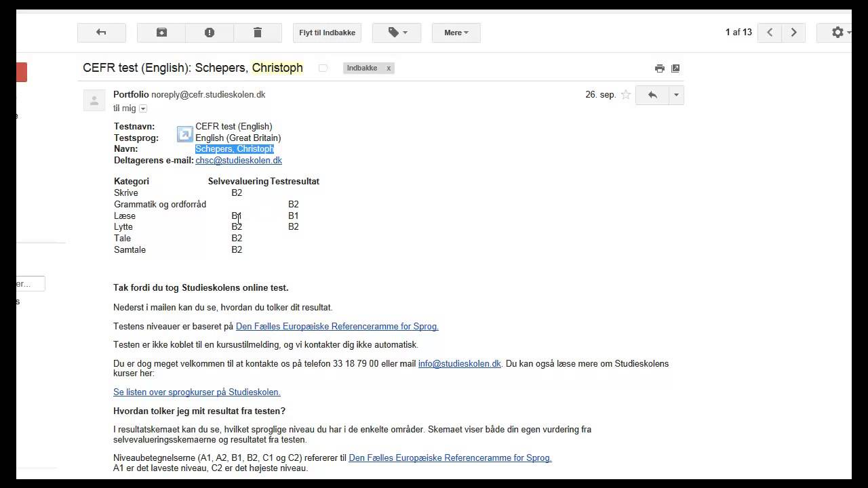Viewport: 868px width, 488px height.
Task: Open first Den Fælles Europæiske Referenceramme link
Action: (x=337, y=326)
